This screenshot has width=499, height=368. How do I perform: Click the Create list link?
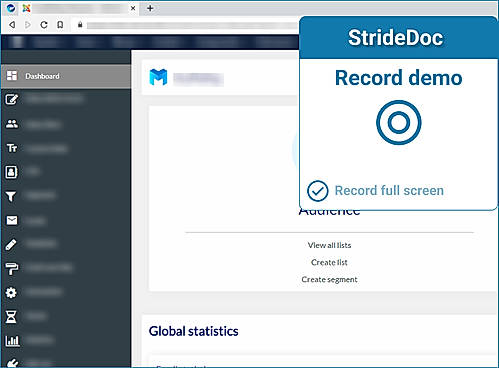(329, 263)
